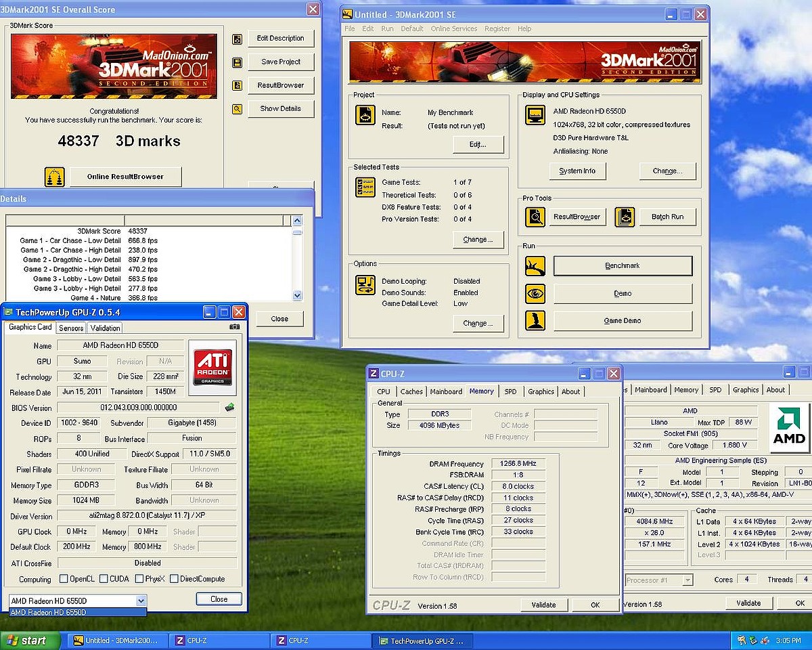812x650 pixels.
Task: Click the Show Details magnifier icon
Action: pos(237,108)
